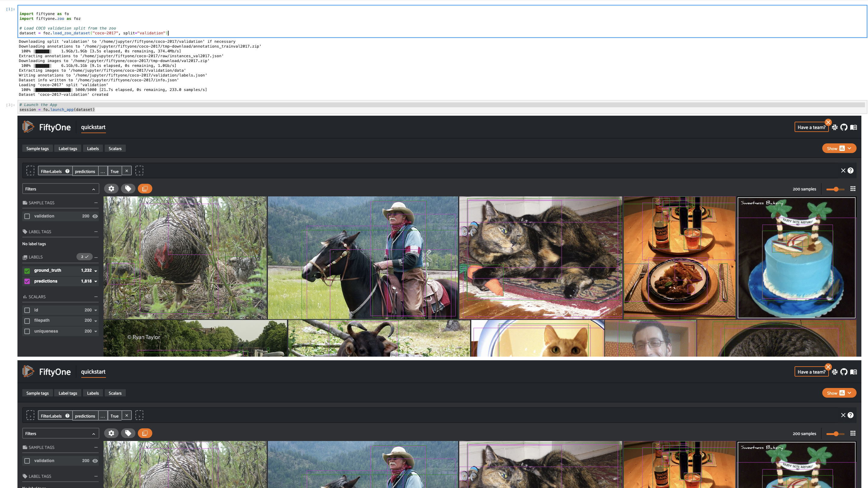The height and width of the screenshot is (488, 868).
Task: Click grid layout icon in first FiftyOne app
Action: point(853,189)
